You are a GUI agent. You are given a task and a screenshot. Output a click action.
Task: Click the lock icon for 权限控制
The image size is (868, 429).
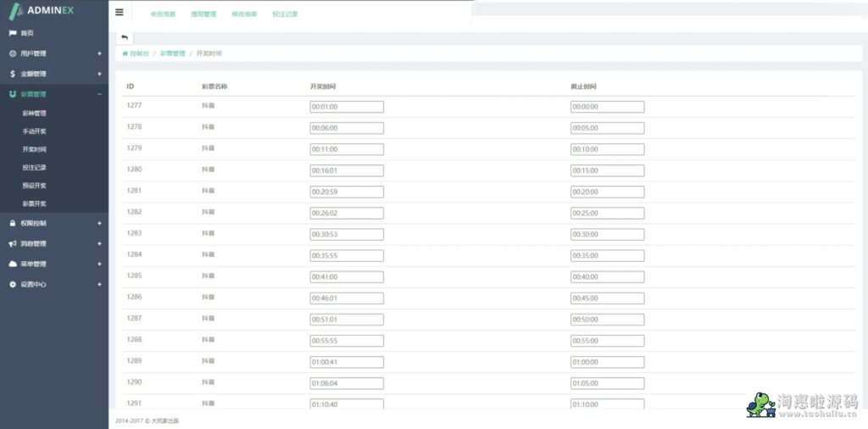tap(12, 223)
